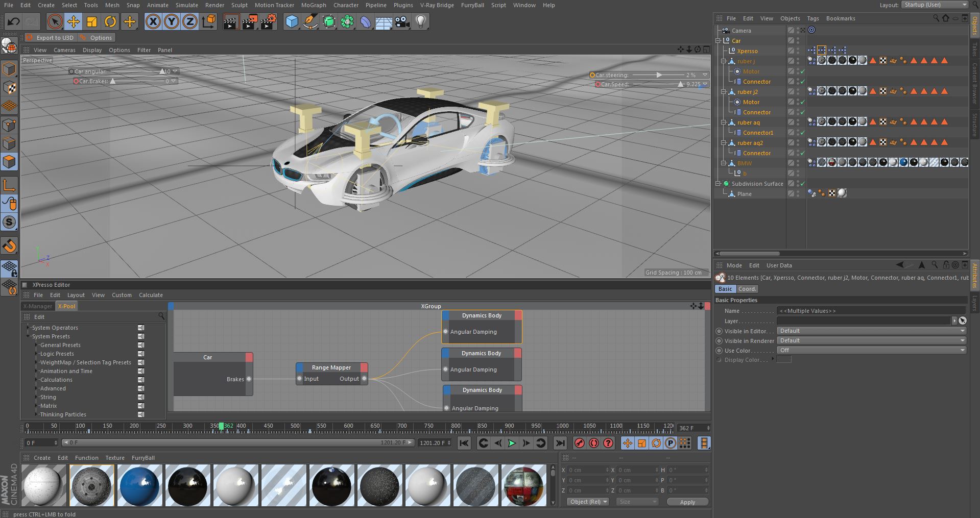Add a Camera object

(402, 21)
